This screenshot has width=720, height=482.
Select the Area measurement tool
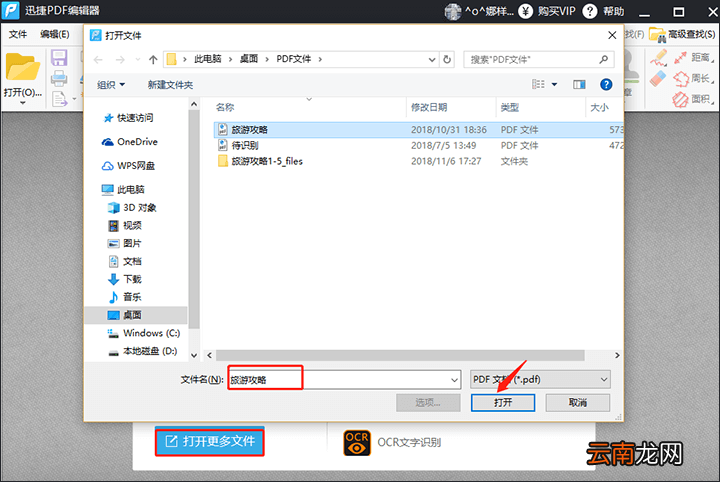pyautogui.click(x=693, y=99)
